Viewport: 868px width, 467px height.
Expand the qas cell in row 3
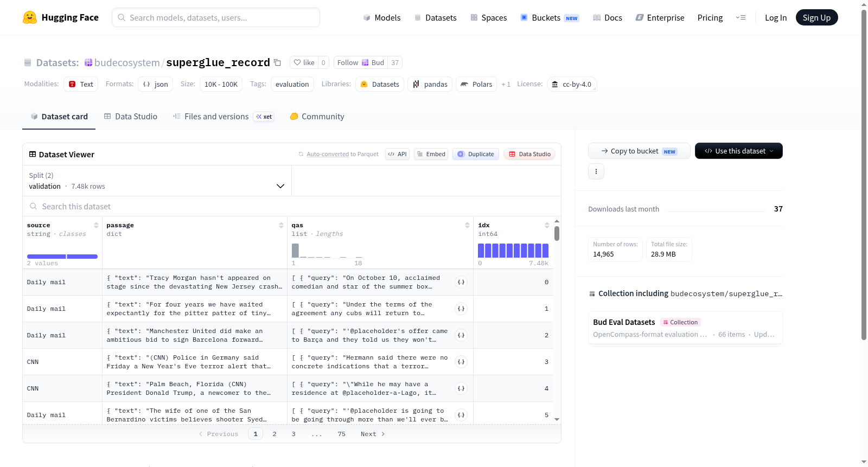pos(461,362)
